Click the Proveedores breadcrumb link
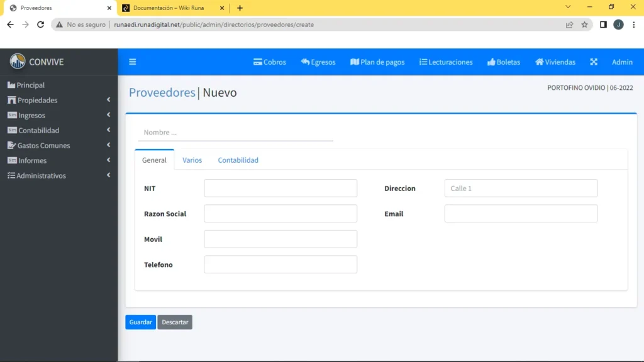This screenshot has height=362, width=644. coord(162,92)
